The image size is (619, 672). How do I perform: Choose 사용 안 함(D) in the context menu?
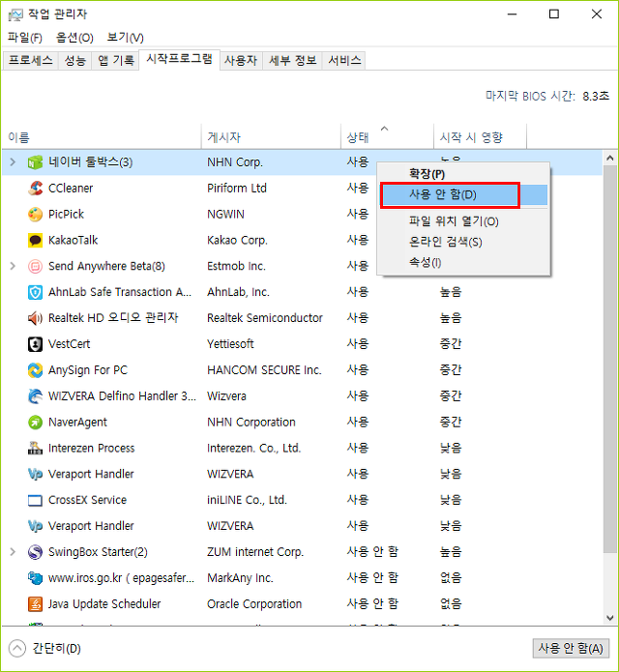point(464,195)
